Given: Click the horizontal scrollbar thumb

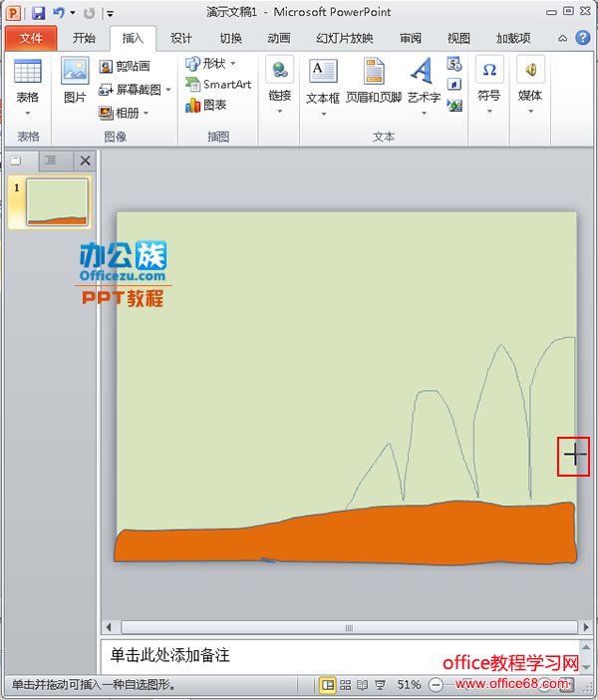Looking at the screenshot, I should (x=349, y=627).
